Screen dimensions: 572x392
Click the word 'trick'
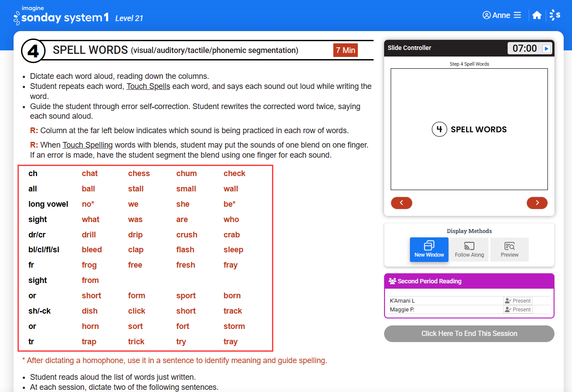click(136, 342)
